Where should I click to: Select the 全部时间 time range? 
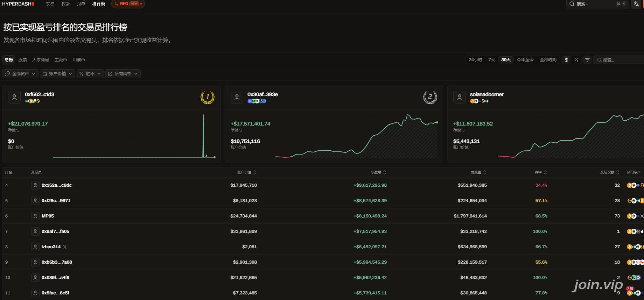click(x=548, y=60)
